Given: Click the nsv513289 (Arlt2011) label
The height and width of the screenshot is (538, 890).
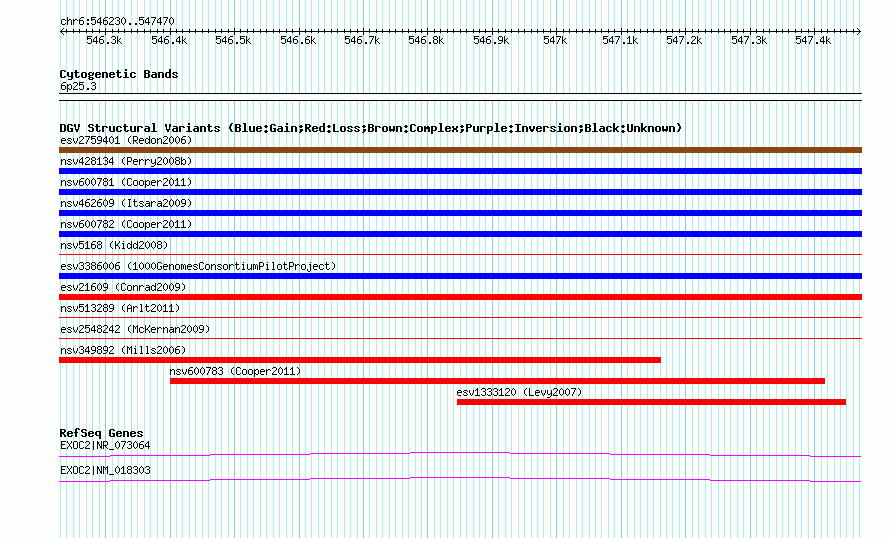Looking at the screenshot, I should click(x=120, y=308).
